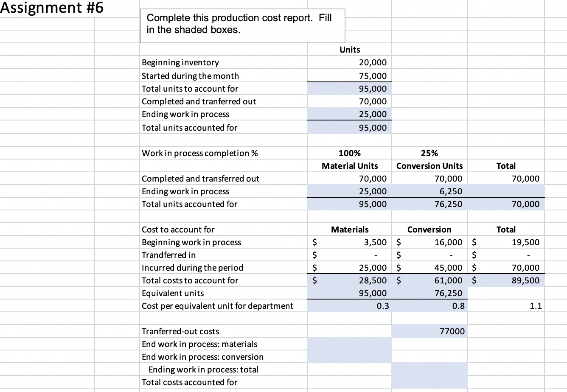Select the 25% conversion completion cell
The height and width of the screenshot is (392, 567).
point(429,153)
